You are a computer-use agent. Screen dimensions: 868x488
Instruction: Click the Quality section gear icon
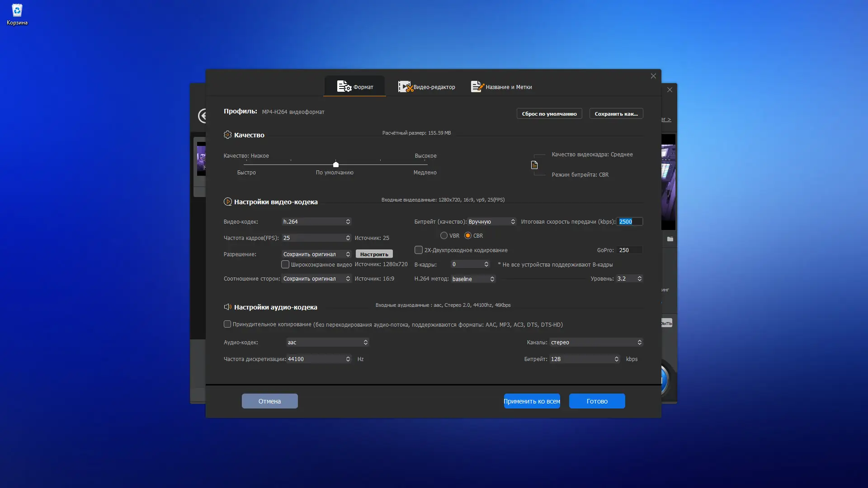point(227,135)
